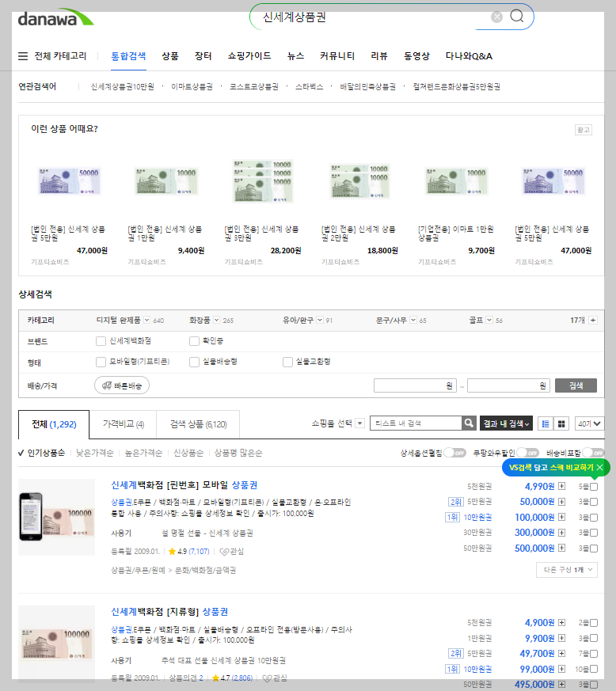Switch to grid view icon
Image resolution: width=616 pixels, height=691 pixels.
pyautogui.click(x=561, y=423)
